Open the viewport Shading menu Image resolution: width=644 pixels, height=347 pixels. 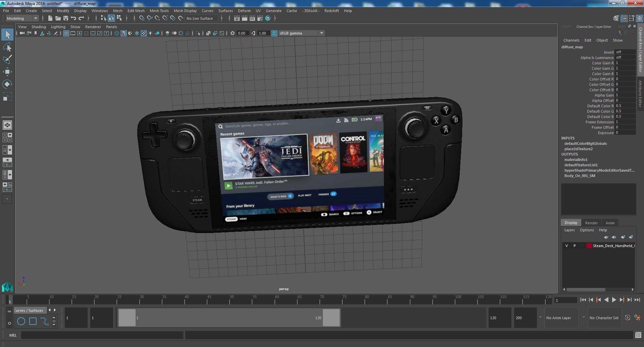tap(39, 27)
